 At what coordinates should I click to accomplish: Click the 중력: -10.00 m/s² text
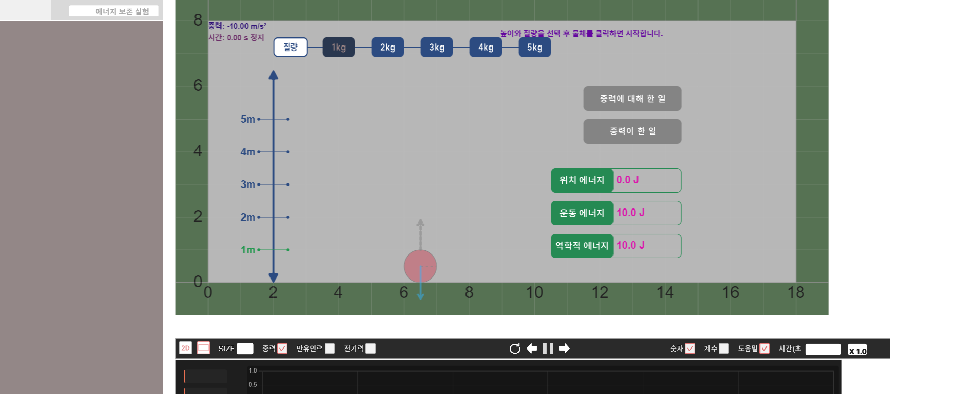point(237,26)
